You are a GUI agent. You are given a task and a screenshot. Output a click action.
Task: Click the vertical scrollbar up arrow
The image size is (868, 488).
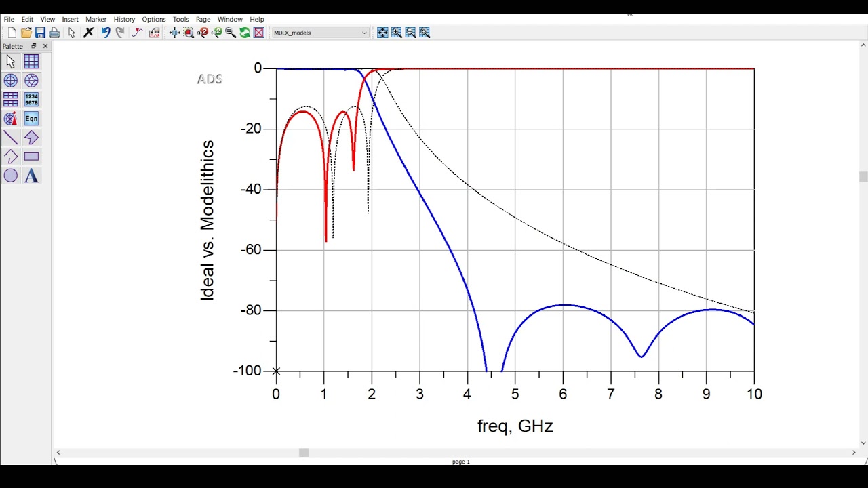863,45
